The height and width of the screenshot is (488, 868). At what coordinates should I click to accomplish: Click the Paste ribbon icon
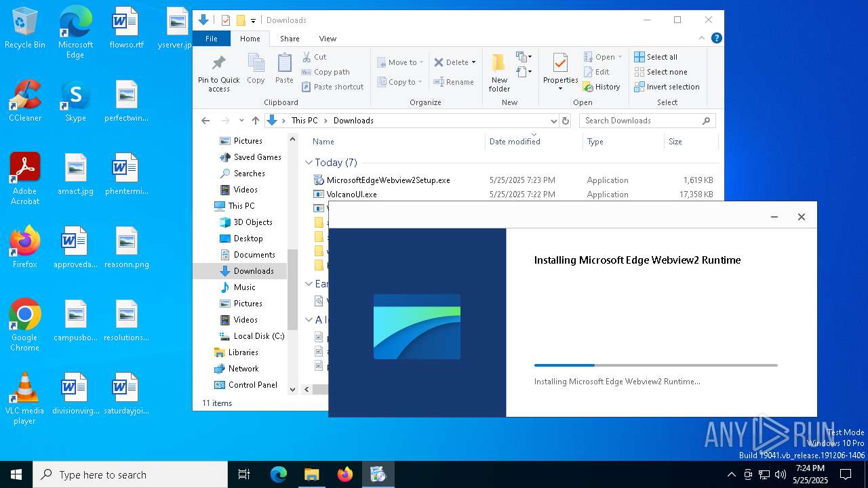click(x=284, y=70)
